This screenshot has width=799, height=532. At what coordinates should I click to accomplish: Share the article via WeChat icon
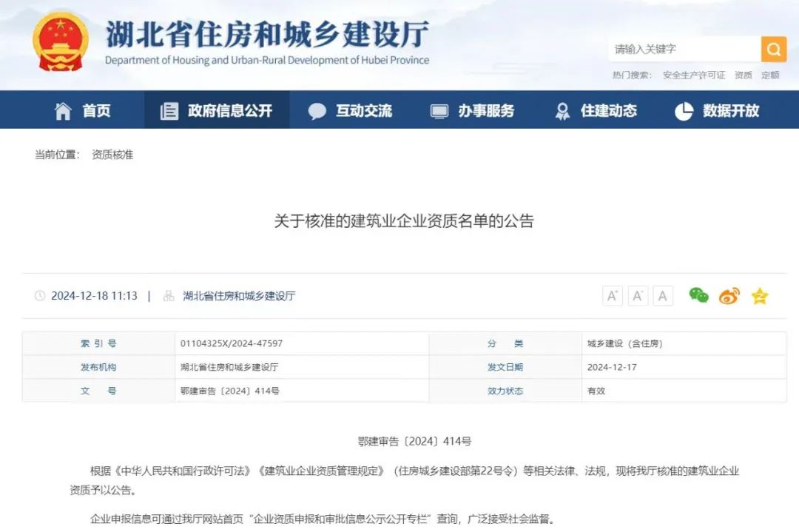(698, 296)
